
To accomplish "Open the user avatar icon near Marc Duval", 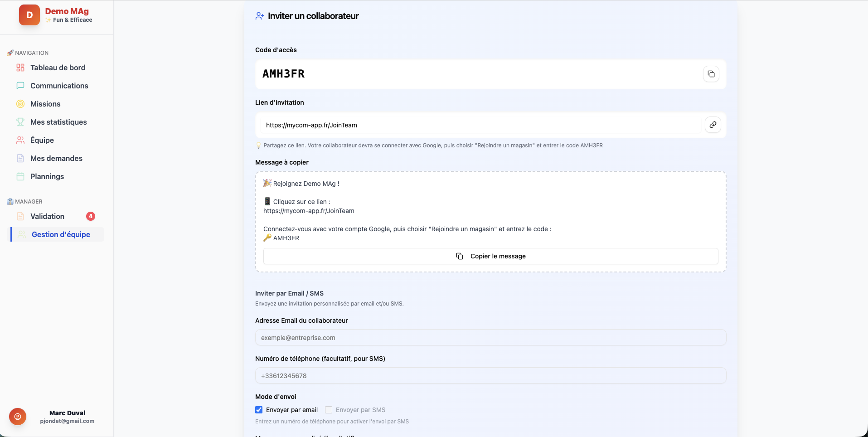I will click(x=17, y=416).
